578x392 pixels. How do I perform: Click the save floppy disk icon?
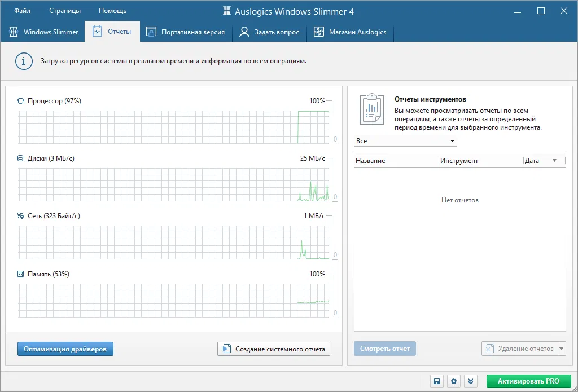click(437, 381)
